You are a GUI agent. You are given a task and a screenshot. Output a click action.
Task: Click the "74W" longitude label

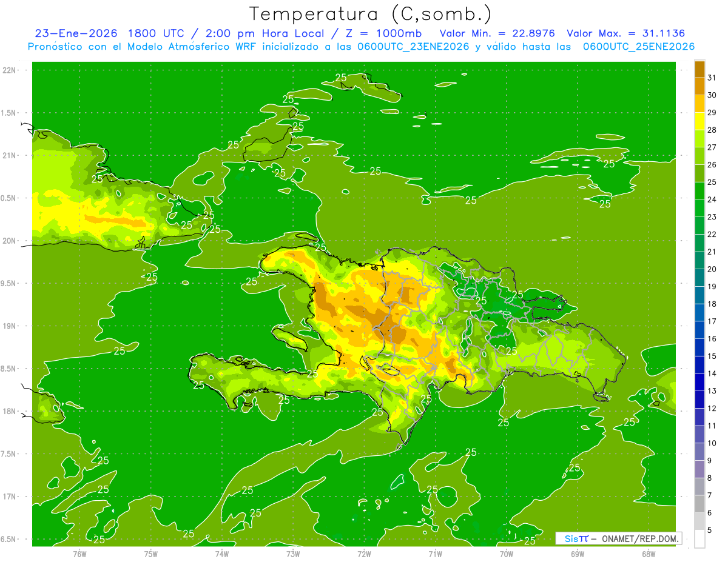(x=221, y=554)
